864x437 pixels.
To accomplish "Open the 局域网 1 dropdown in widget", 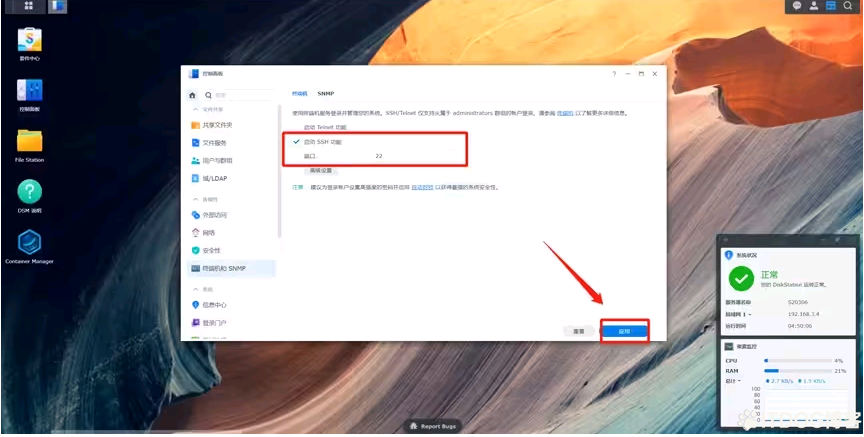I will (738, 314).
